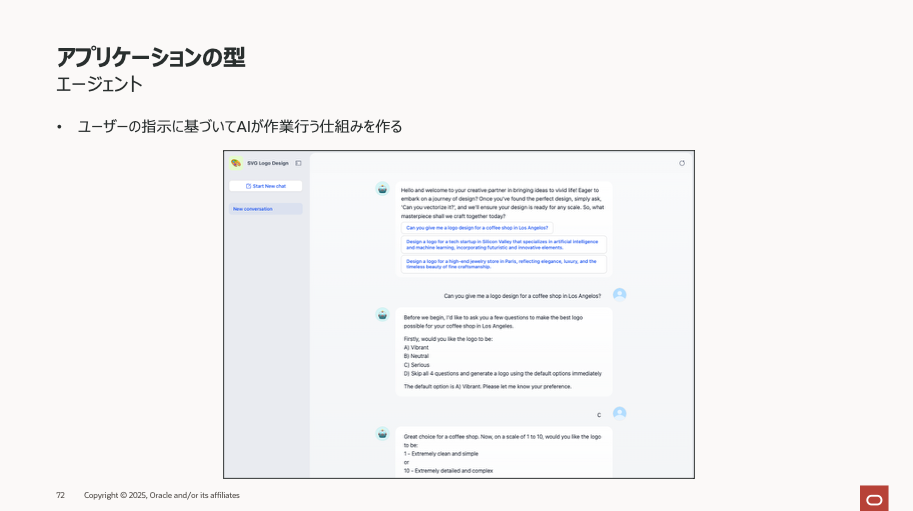Click the 'D) Skip all 4 questions' line
This screenshot has width=913, height=511.
pos(502,374)
